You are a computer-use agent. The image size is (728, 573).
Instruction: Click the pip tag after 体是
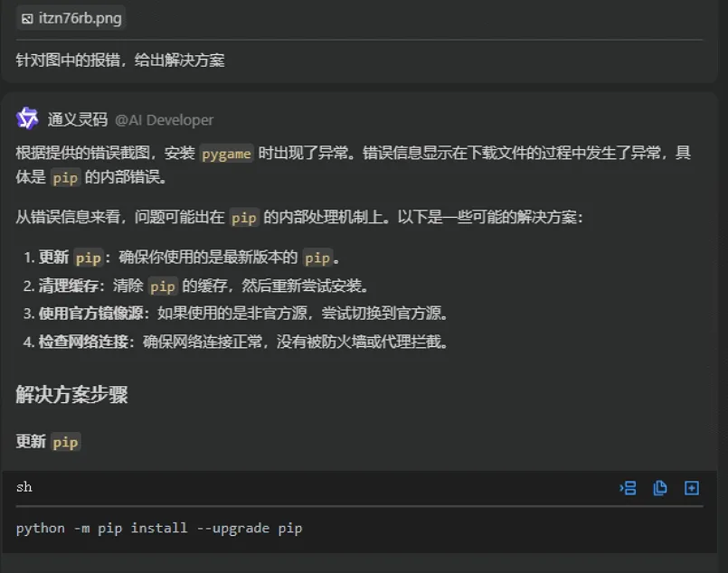pyautogui.click(x=65, y=178)
